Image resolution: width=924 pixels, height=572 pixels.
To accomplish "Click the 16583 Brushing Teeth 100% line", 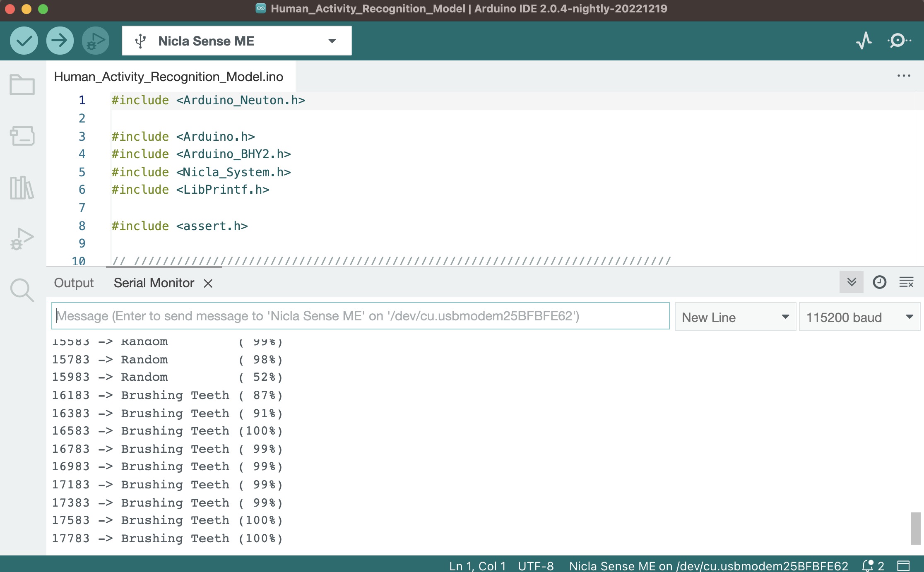I will coord(167,431).
